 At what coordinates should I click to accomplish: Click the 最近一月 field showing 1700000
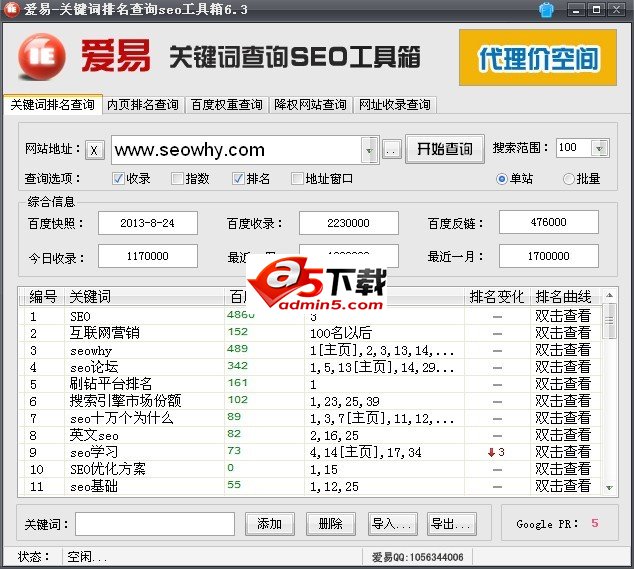point(549,256)
